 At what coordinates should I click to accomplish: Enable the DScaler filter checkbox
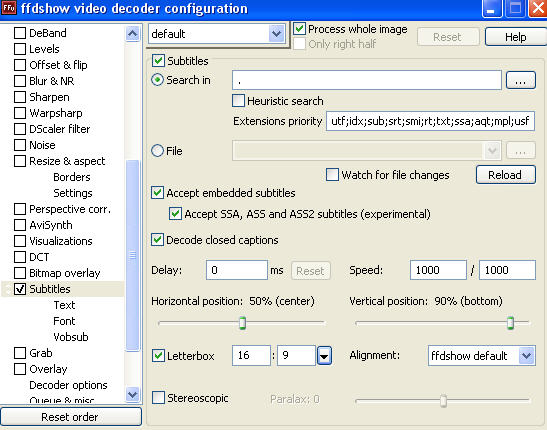(x=20, y=129)
